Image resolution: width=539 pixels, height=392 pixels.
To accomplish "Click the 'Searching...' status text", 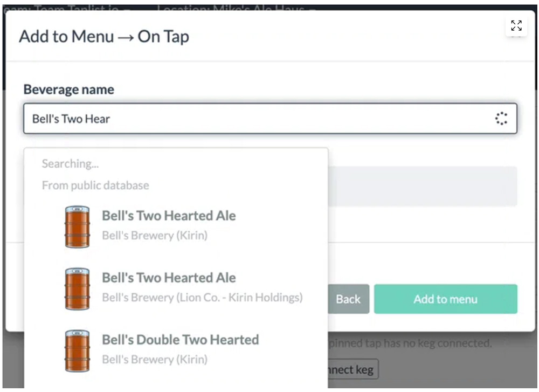I will (x=70, y=164).
